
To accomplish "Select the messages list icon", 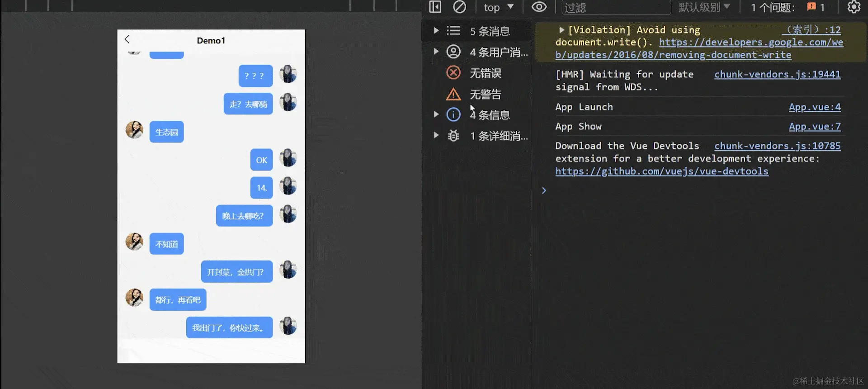I will 453,31.
